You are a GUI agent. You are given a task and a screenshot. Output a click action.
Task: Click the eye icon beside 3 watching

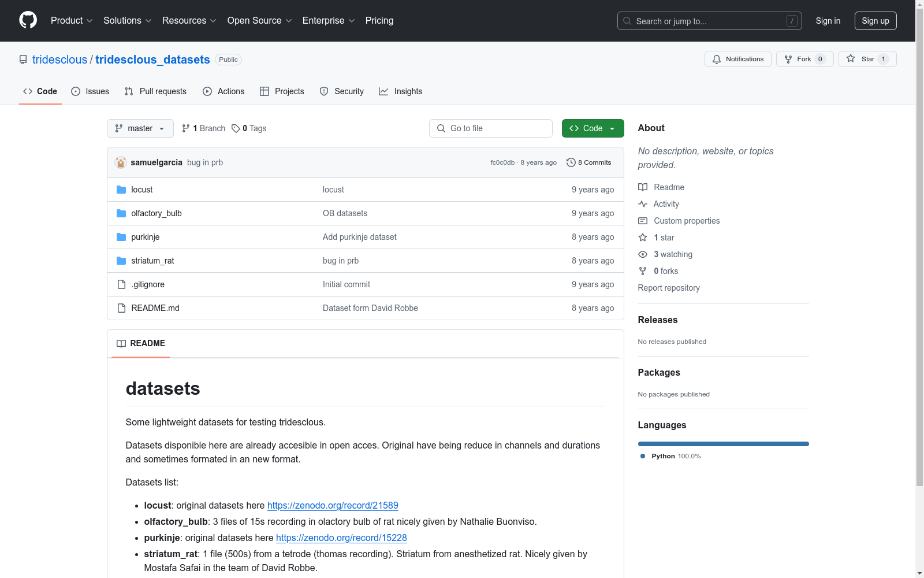643,254
